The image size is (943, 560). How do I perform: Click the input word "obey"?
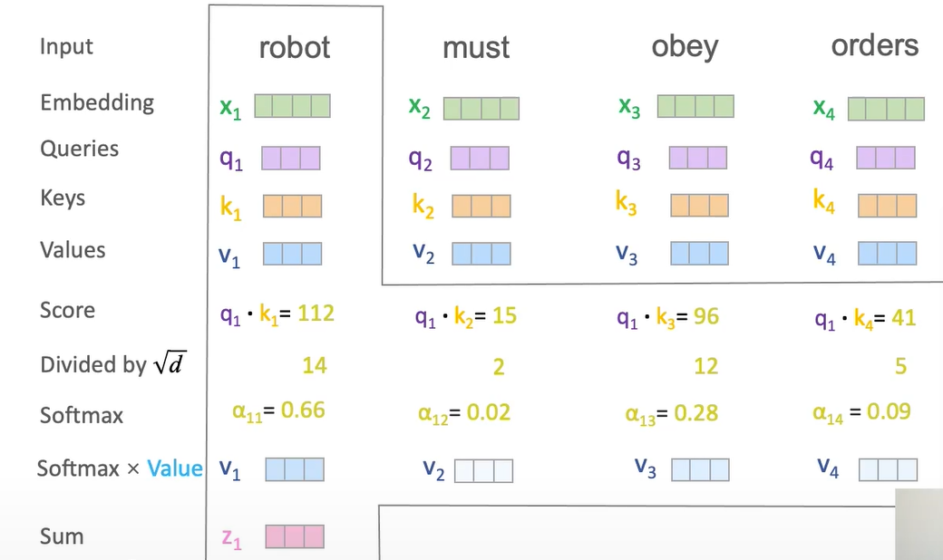click(x=685, y=47)
